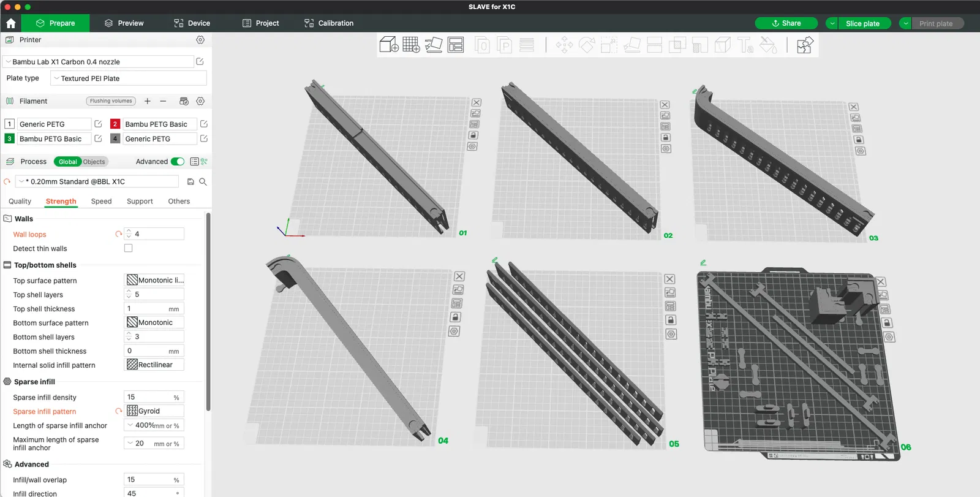Click the Auto orient toolbar icon
This screenshot has height=497, width=980.
[434, 45]
